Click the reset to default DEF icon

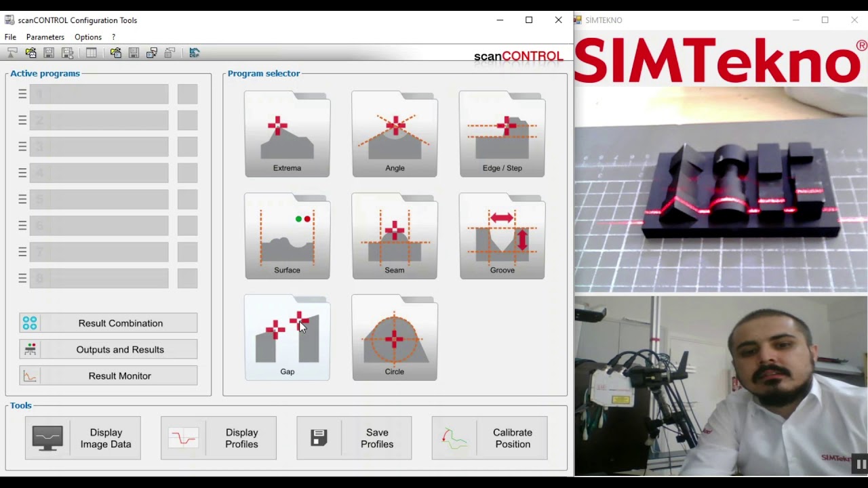click(195, 53)
